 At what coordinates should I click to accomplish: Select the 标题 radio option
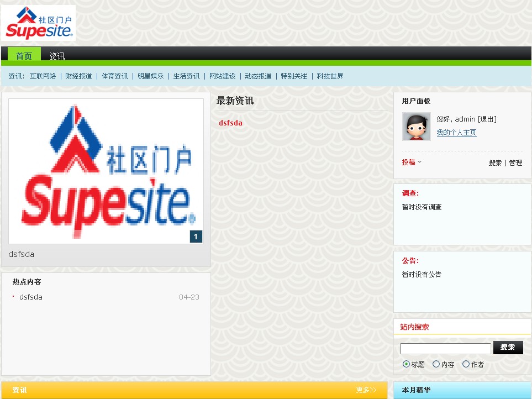coord(406,364)
